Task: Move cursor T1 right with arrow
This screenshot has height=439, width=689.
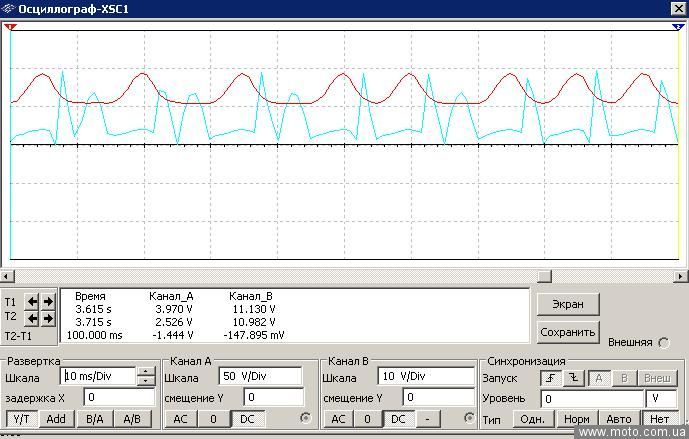Action: pos(48,301)
